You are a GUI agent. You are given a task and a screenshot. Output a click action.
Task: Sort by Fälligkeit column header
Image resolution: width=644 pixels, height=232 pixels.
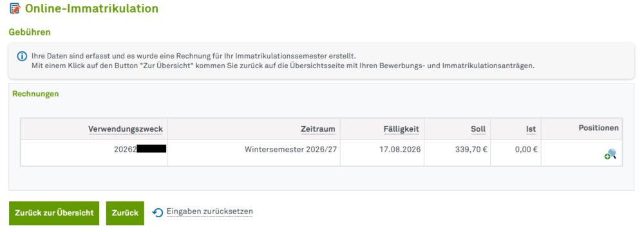pos(401,129)
